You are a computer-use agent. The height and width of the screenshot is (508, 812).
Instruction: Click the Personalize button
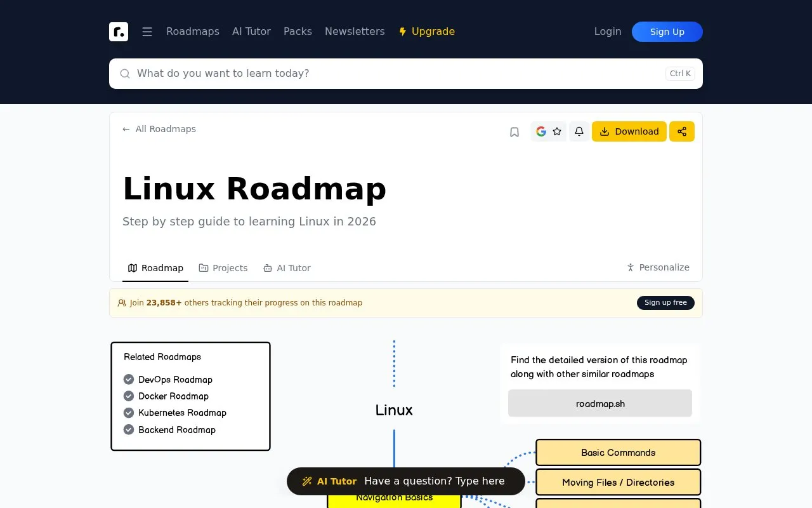tap(658, 267)
